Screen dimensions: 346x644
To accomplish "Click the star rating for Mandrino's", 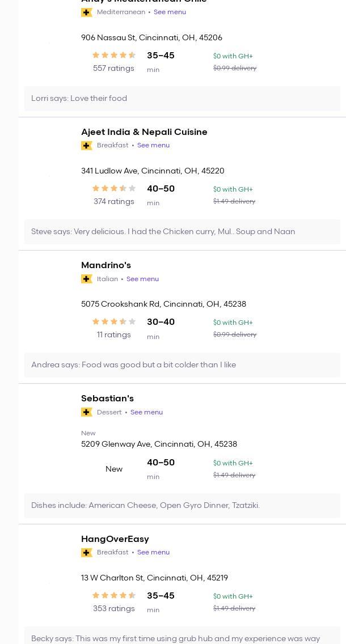I will coord(114,322).
